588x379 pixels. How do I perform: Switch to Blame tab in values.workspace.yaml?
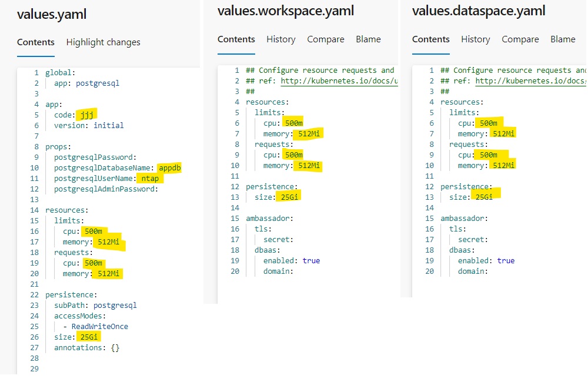coord(368,39)
